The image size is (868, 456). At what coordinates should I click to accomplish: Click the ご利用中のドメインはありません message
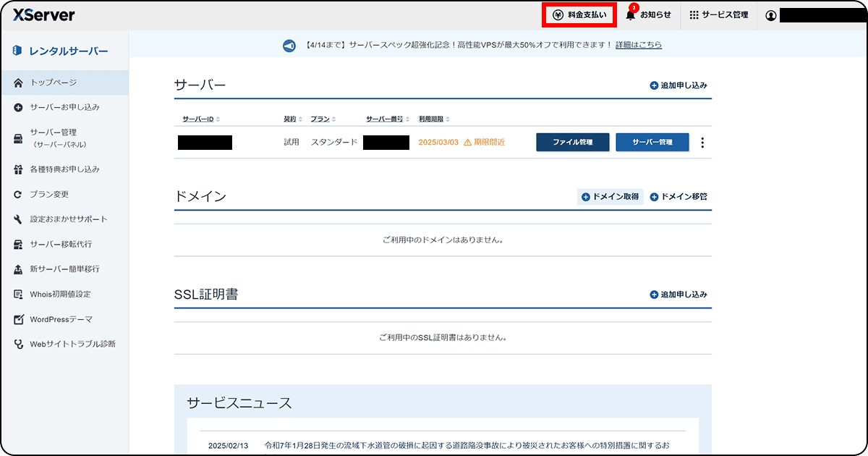tap(443, 240)
